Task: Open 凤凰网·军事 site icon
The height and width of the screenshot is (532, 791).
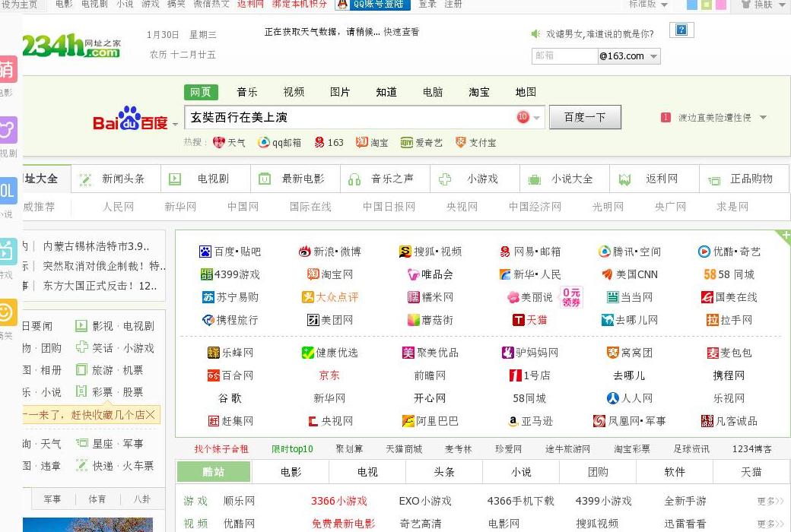Action: [599, 421]
